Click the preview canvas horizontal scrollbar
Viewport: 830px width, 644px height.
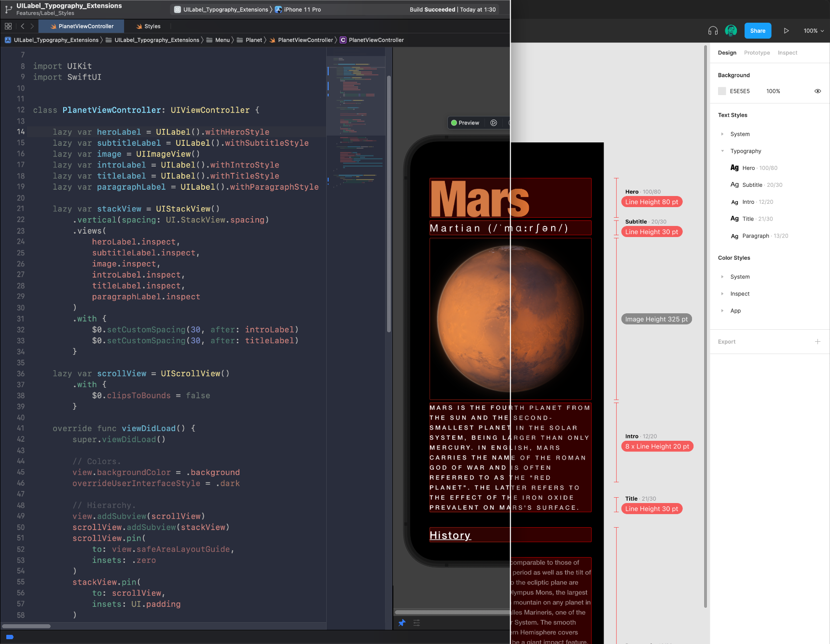click(452, 613)
